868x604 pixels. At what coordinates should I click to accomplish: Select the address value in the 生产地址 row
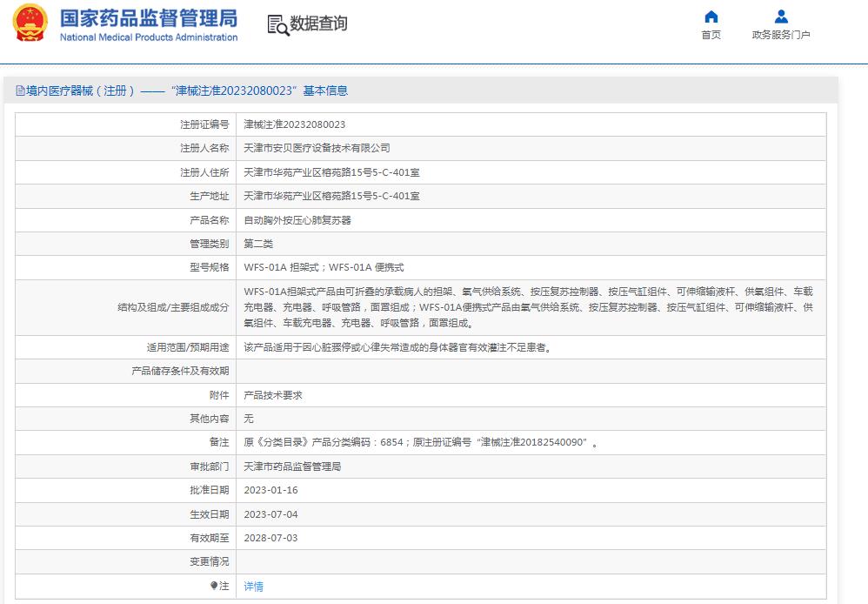point(331,196)
